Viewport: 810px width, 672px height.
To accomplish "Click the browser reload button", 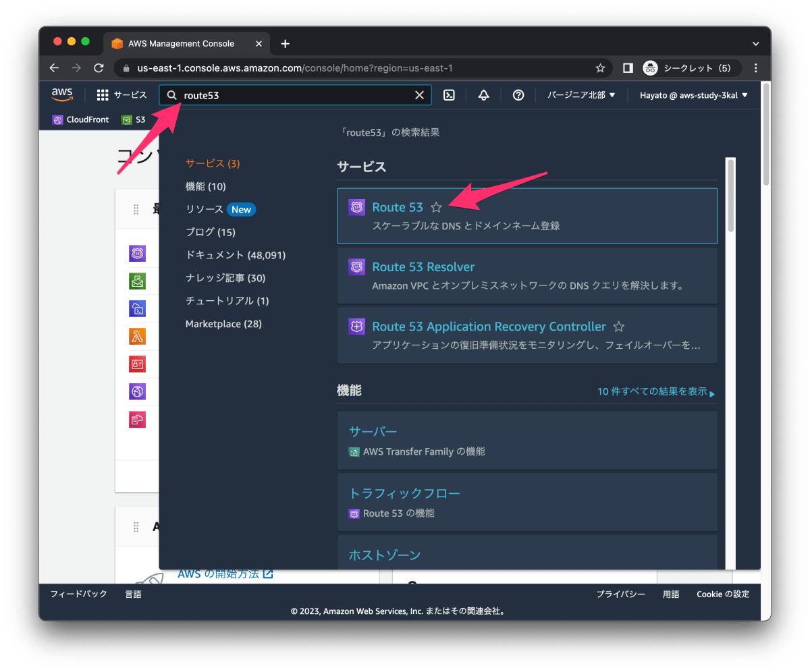I will (99, 68).
